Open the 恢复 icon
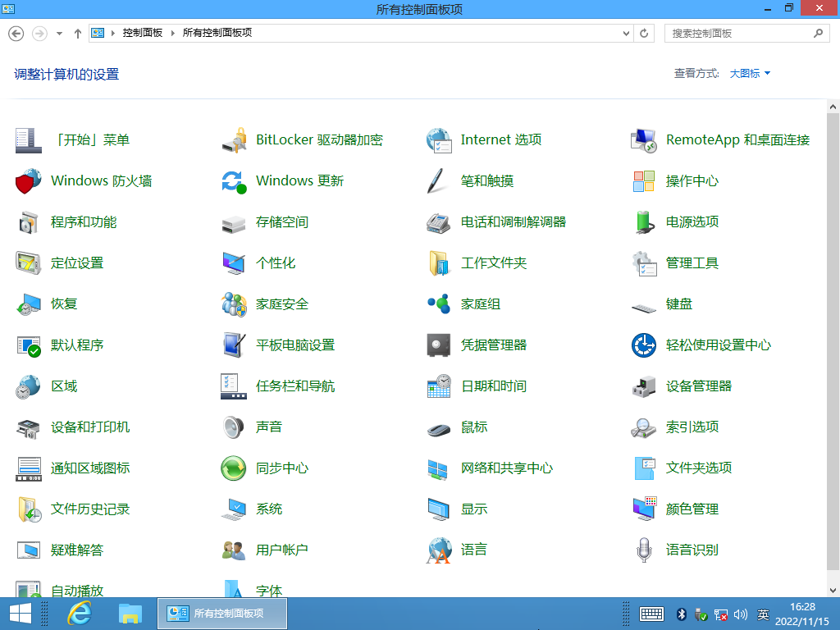 (29, 304)
